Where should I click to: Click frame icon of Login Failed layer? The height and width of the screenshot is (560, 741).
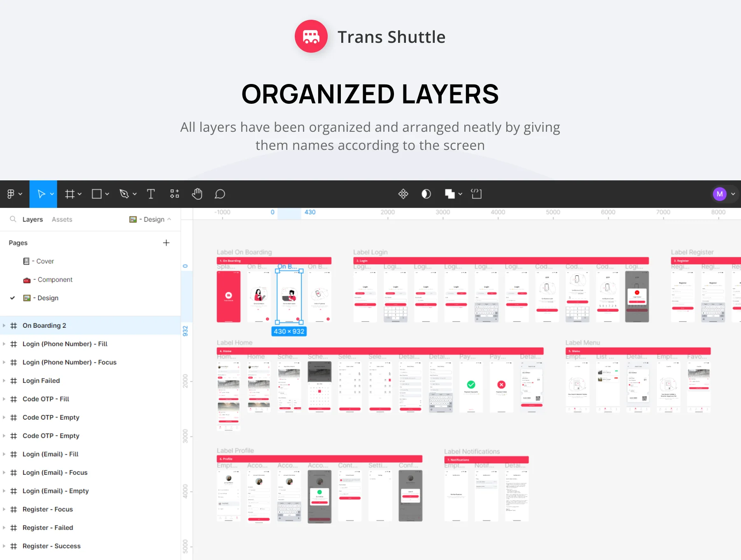click(x=14, y=381)
